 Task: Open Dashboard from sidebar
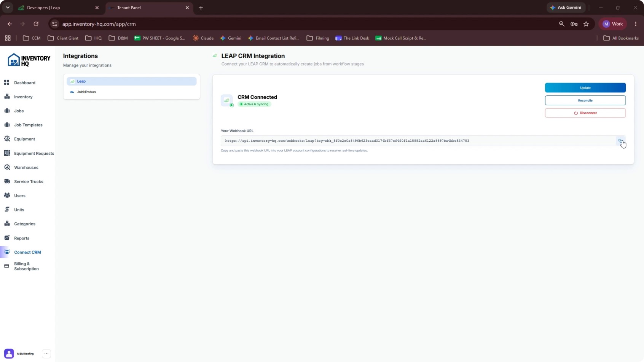click(x=25, y=83)
